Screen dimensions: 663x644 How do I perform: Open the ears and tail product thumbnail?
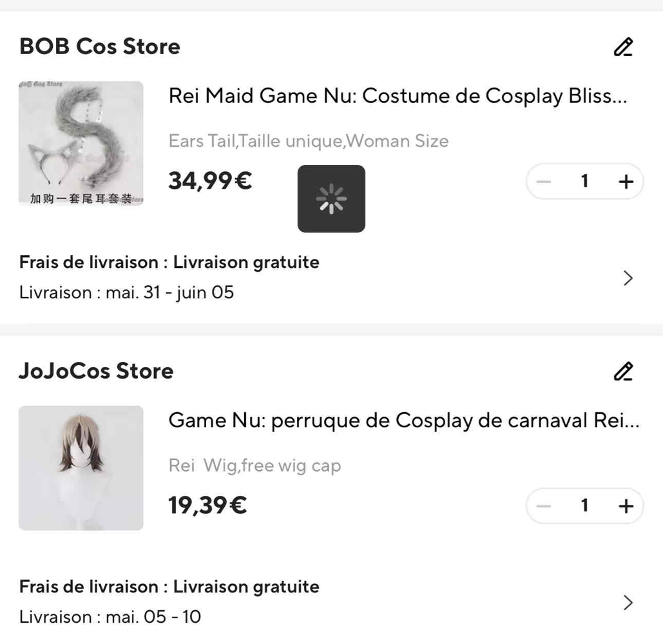[x=81, y=144]
